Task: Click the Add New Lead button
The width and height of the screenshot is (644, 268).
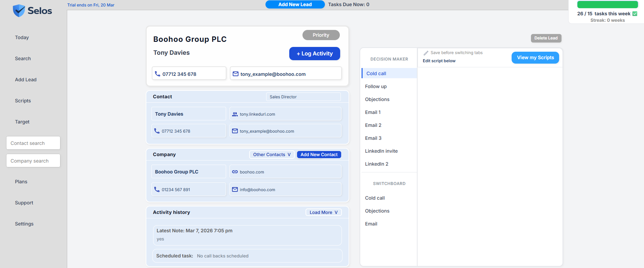Action: point(295,4)
